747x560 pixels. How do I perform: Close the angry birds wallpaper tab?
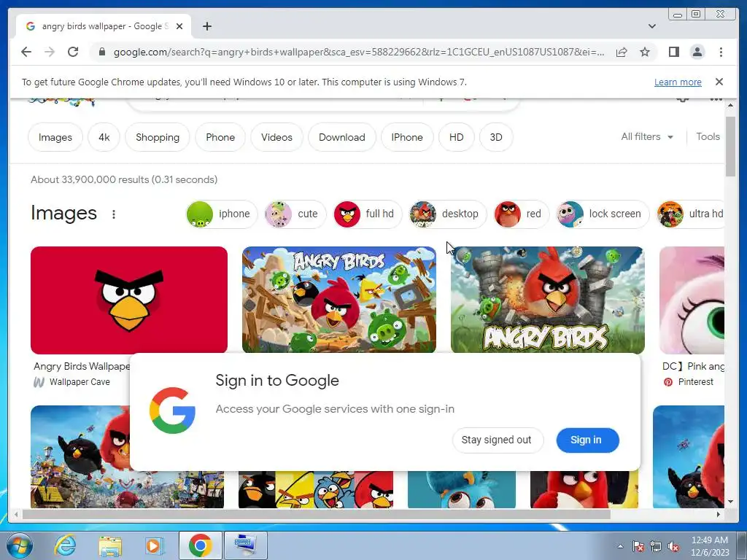tap(179, 26)
